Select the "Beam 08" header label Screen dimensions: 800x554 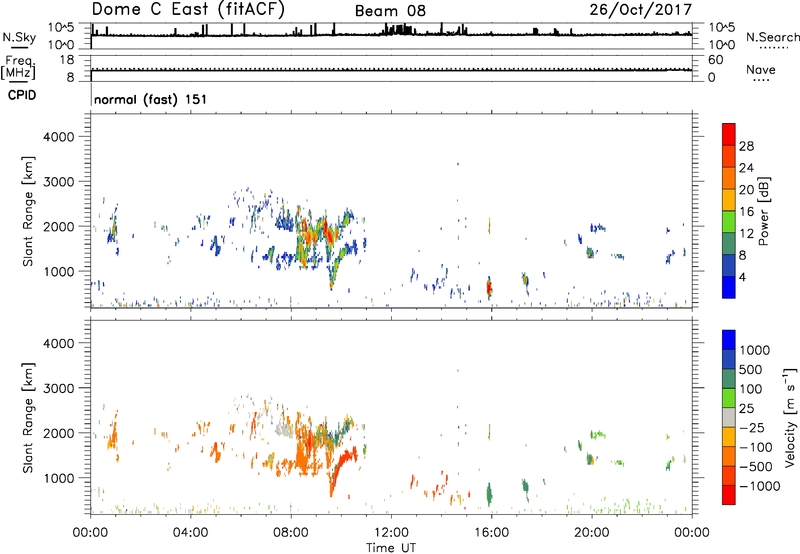(390, 11)
